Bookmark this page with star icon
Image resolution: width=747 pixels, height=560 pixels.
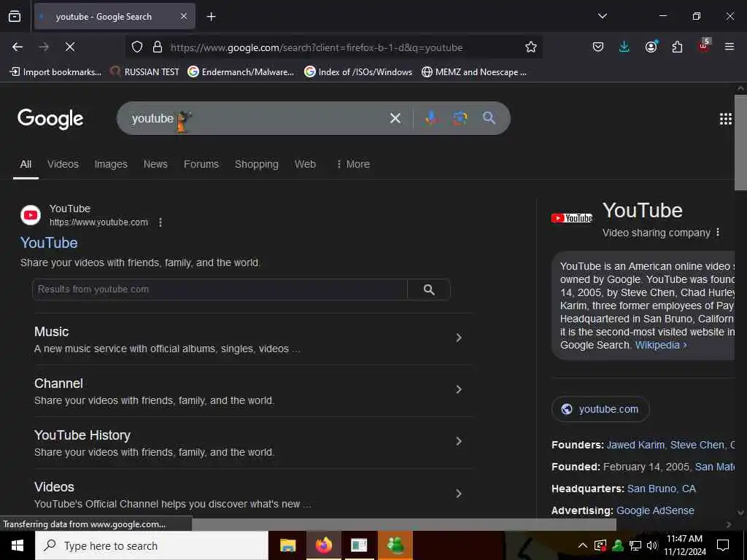coord(531,47)
